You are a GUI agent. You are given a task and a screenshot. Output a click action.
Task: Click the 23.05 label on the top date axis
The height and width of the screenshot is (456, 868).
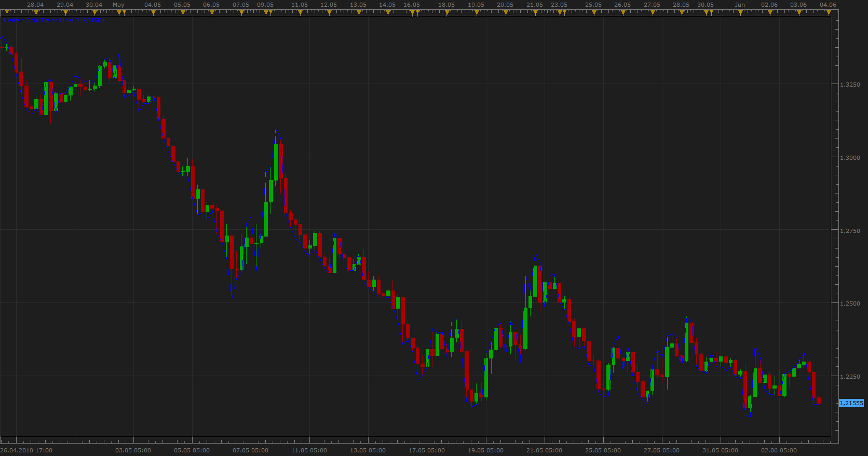coord(559,5)
